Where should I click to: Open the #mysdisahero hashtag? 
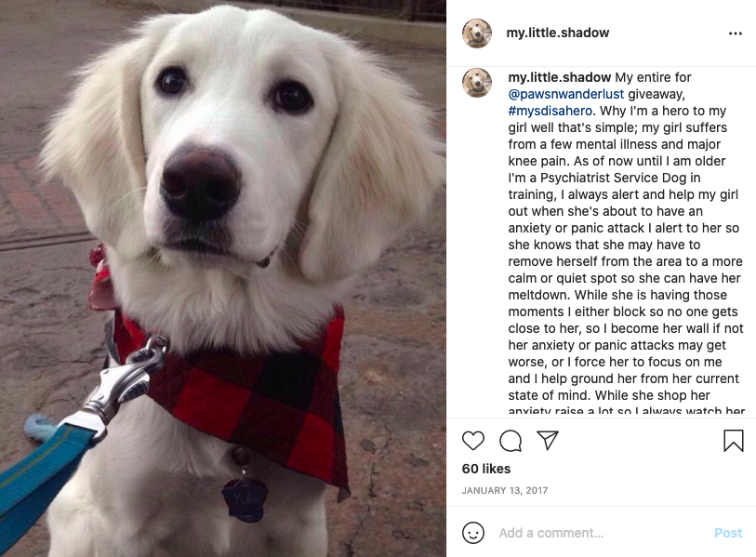(x=550, y=111)
